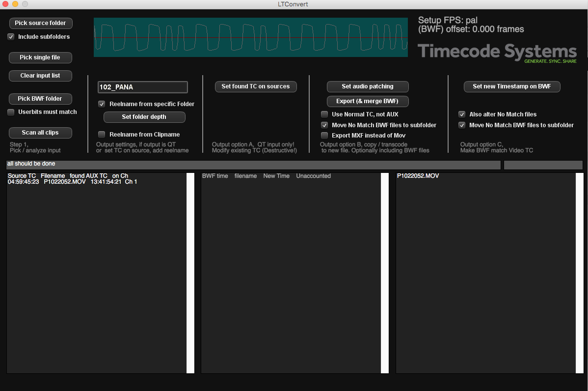Select P1022052.MOV in the right list
588x391 pixels.
(x=418, y=176)
